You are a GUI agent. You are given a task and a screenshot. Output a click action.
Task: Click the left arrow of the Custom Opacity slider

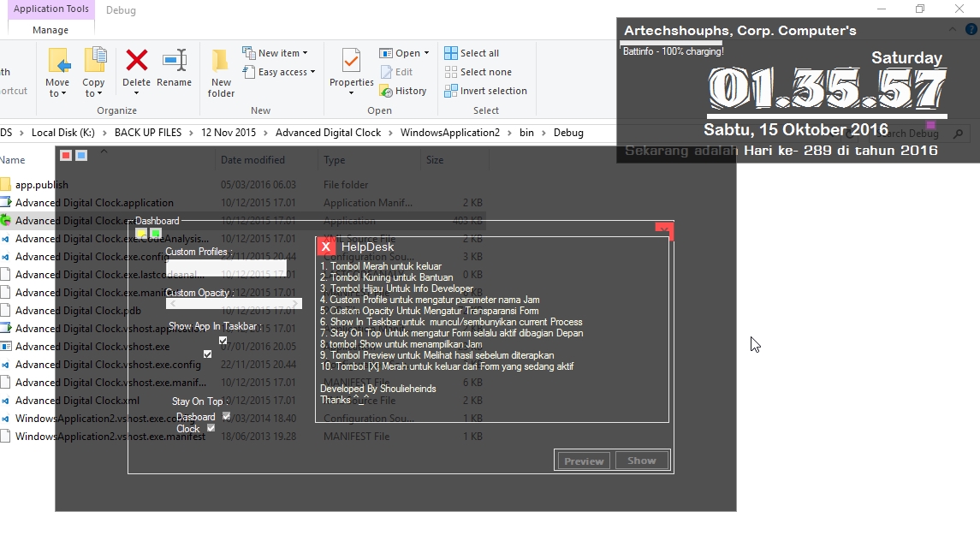(x=173, y=304)
